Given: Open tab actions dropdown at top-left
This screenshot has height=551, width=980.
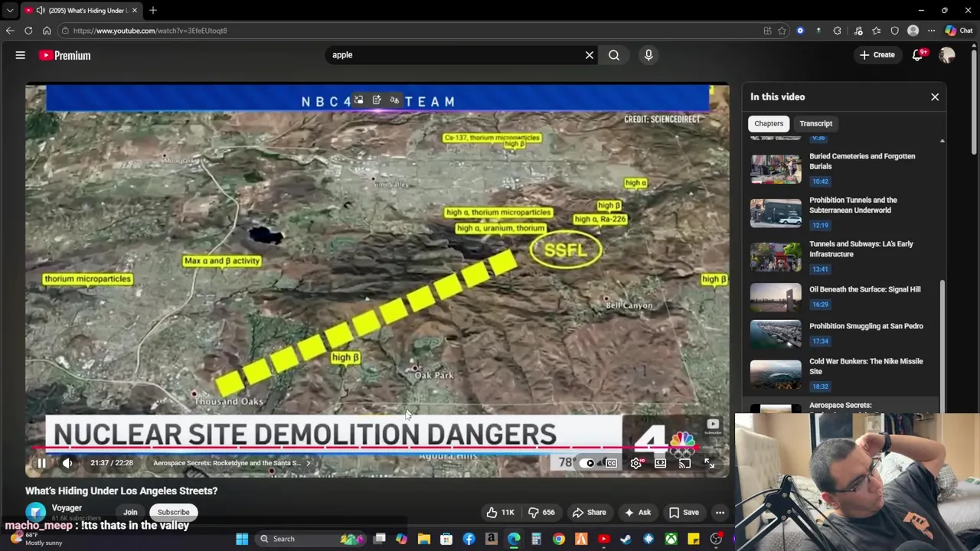Looking at the screenshot, I should pyautogui.click(x=9, y=11).
